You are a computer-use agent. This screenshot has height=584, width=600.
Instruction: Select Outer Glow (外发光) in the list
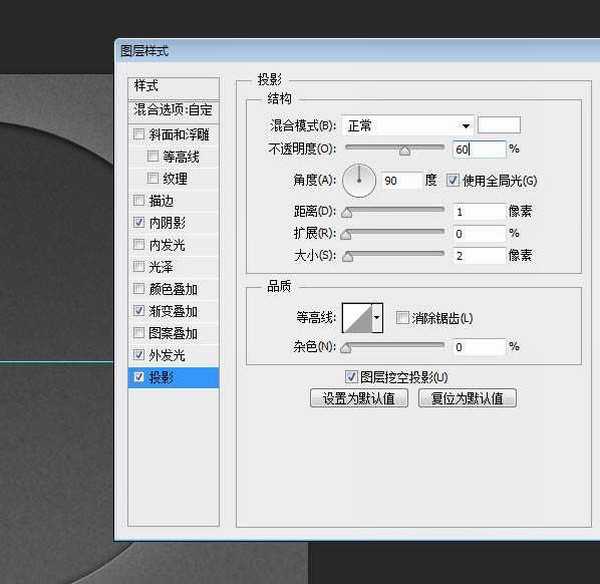[x=167, y=355]
